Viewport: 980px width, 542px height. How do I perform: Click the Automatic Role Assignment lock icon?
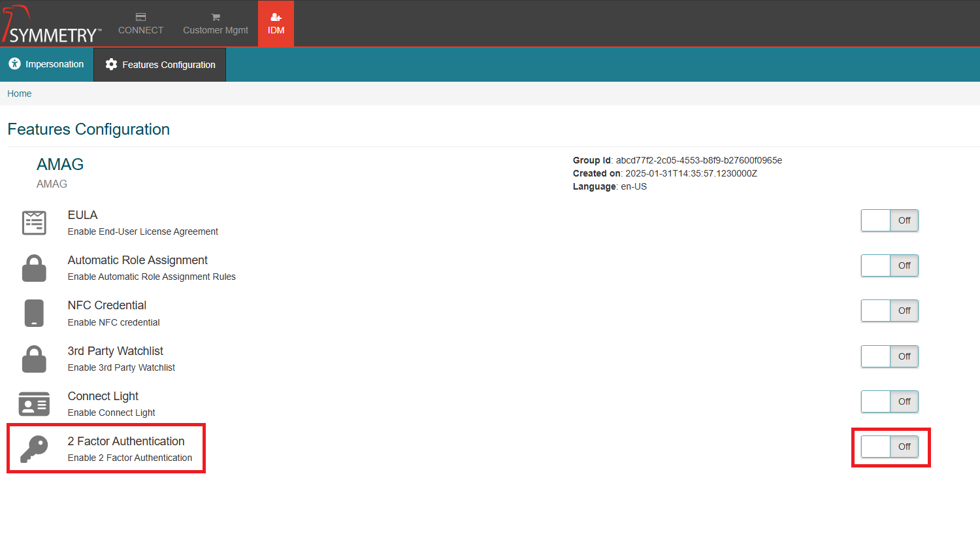[34, 268]
